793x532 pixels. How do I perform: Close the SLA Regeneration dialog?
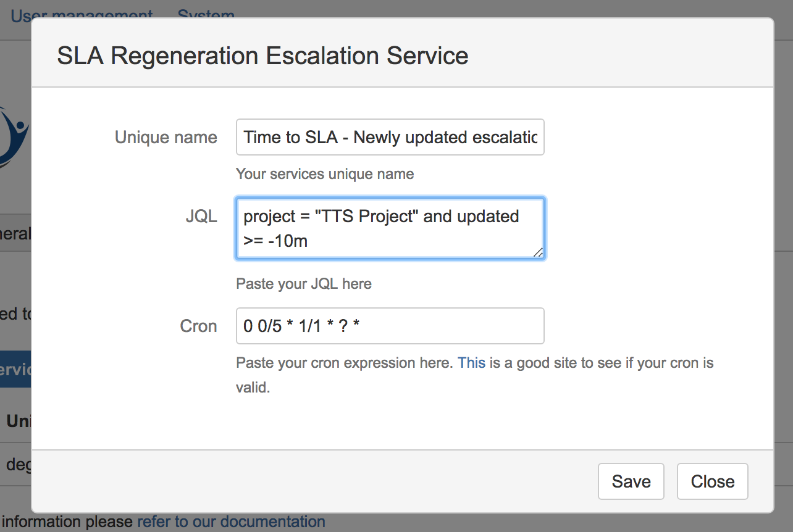point(712,481)
